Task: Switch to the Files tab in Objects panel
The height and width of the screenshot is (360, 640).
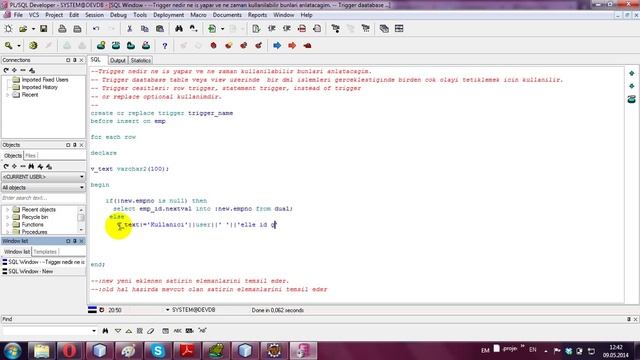Action: [30, 156]
